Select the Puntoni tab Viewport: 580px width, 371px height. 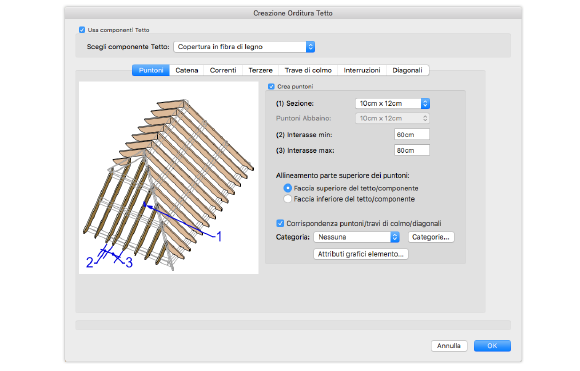coord(151,70)
